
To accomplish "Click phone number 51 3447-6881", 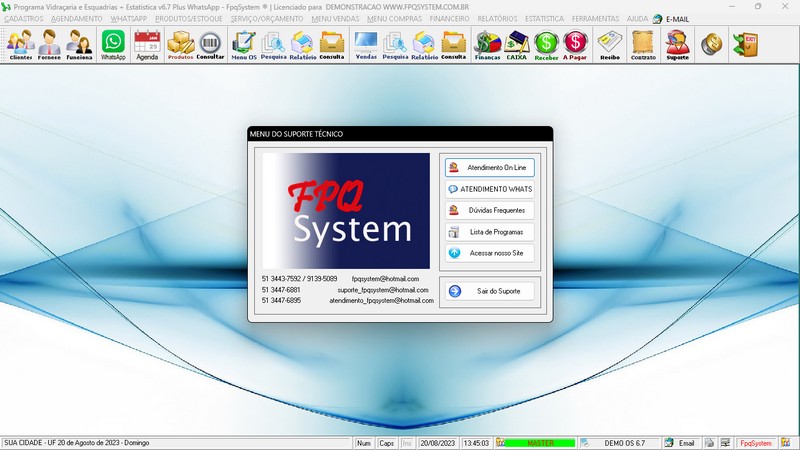I will tap(281, 290).
